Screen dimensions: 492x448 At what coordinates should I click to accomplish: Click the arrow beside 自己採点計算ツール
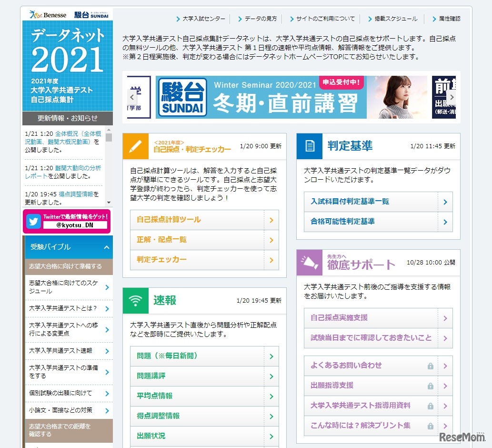click(x=271, y=220)
